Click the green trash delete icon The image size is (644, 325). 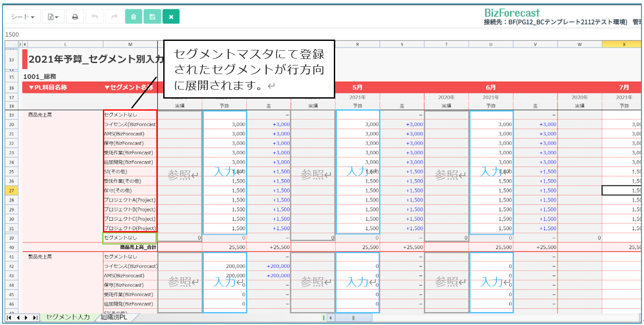click(x=134, y=17)
